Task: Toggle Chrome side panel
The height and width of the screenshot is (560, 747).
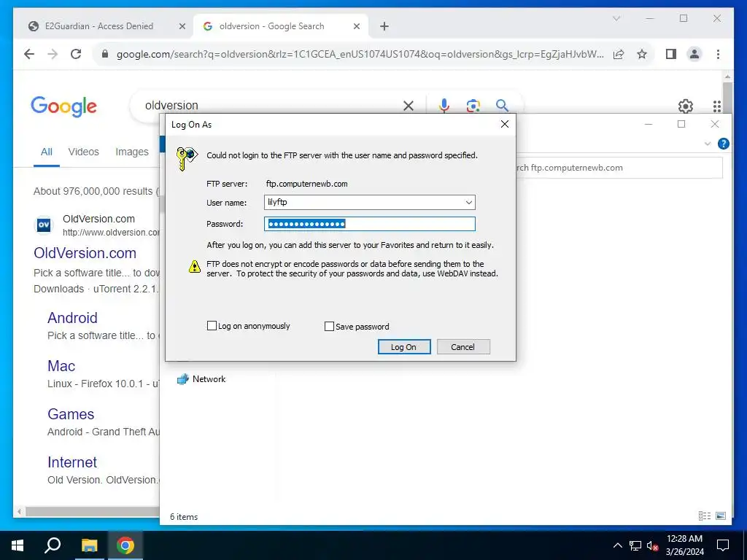Action: pos(671,54)
